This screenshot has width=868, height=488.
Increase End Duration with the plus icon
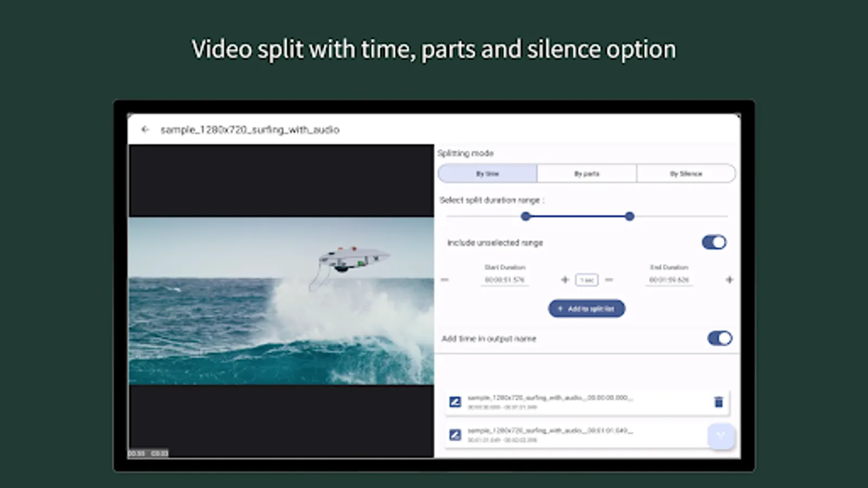(730, 280)
